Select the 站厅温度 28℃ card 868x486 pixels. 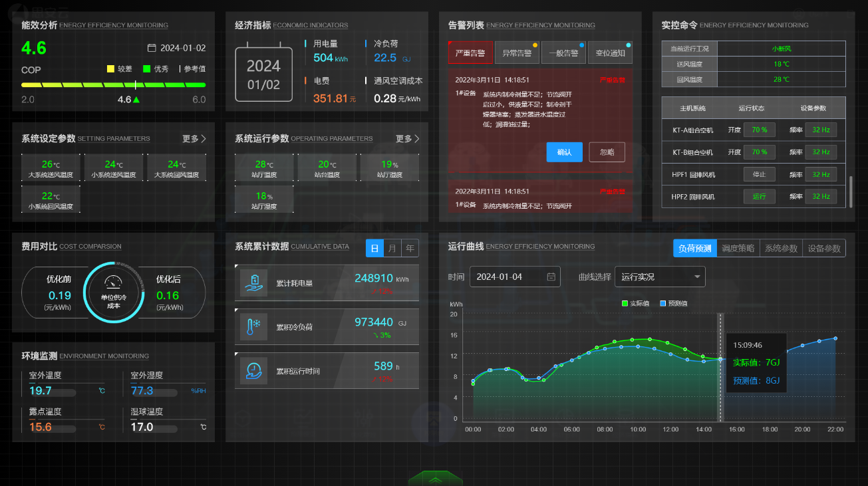264,168
